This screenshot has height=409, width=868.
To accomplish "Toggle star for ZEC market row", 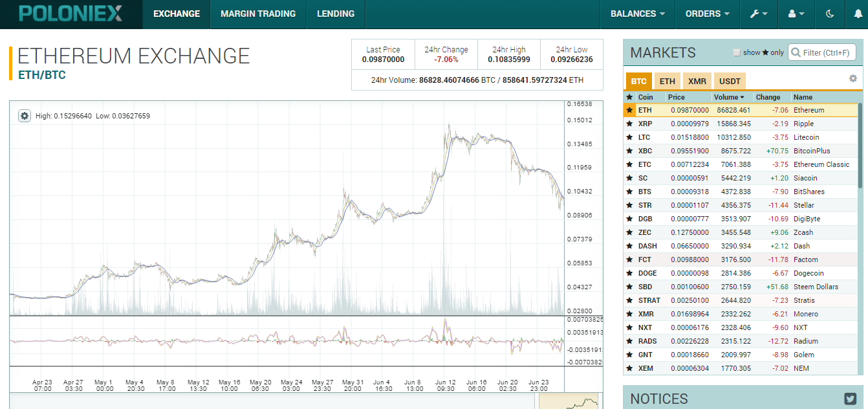I will [629, 232].
